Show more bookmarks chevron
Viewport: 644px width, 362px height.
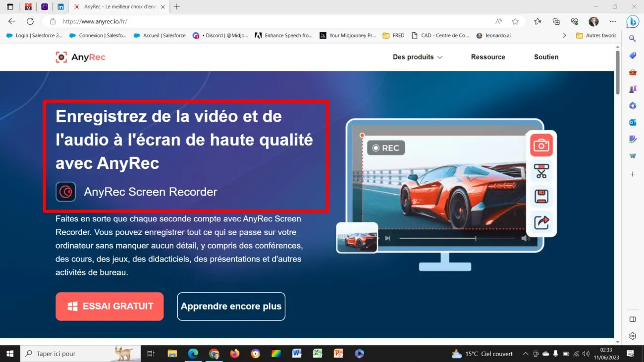pyautogui.click(x=564, y=36)
